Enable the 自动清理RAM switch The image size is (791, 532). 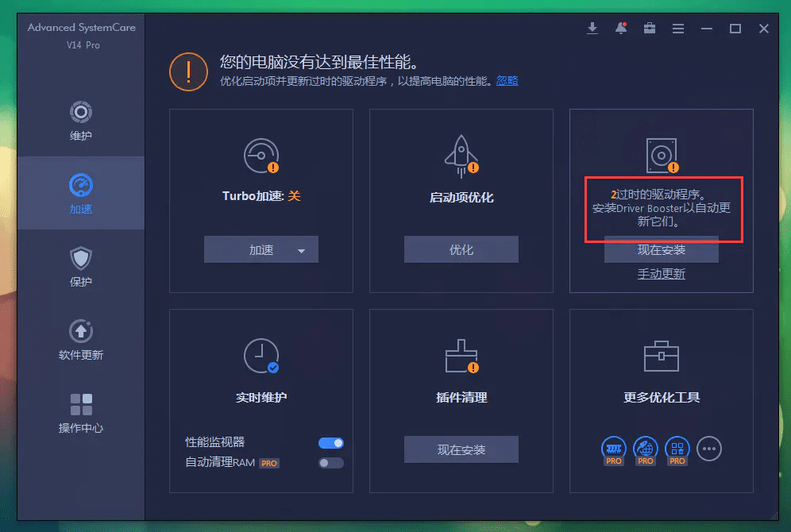tap(331, 463)
